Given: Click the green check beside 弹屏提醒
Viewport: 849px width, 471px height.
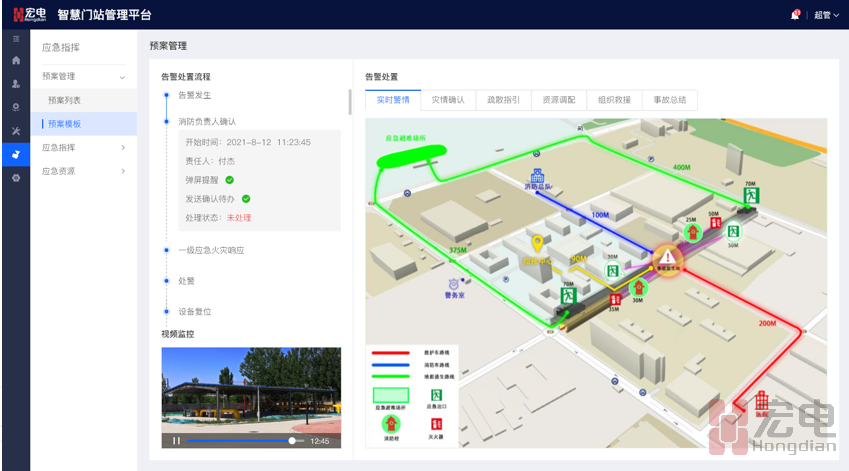Looking at the screenshot, I should 230,180.
